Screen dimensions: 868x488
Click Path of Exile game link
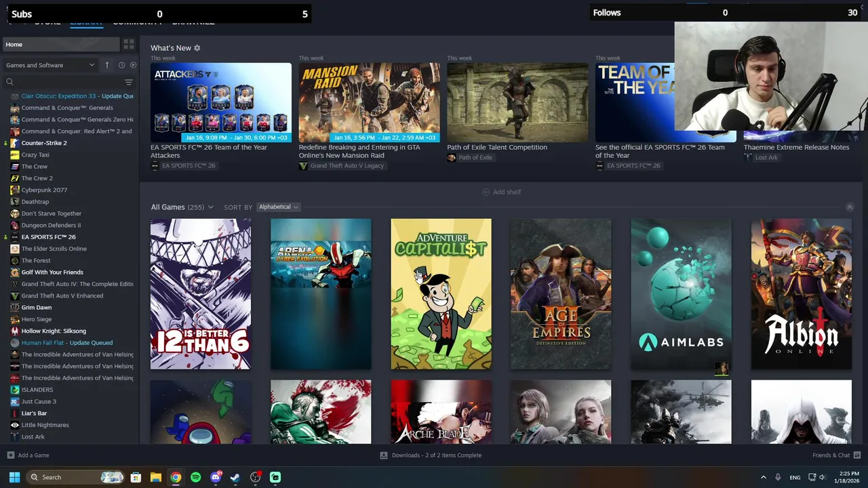coord(470,157)
